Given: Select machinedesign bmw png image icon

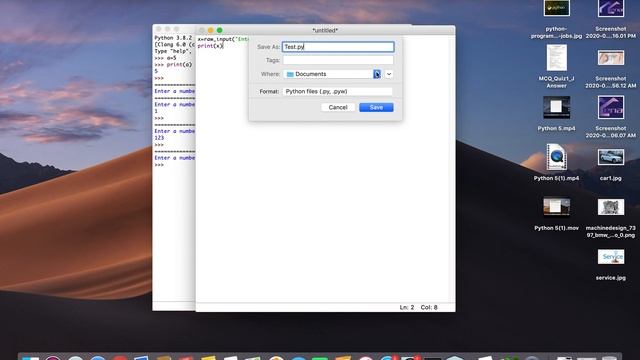Looking at the screenshot, I should tap(611, 207).
